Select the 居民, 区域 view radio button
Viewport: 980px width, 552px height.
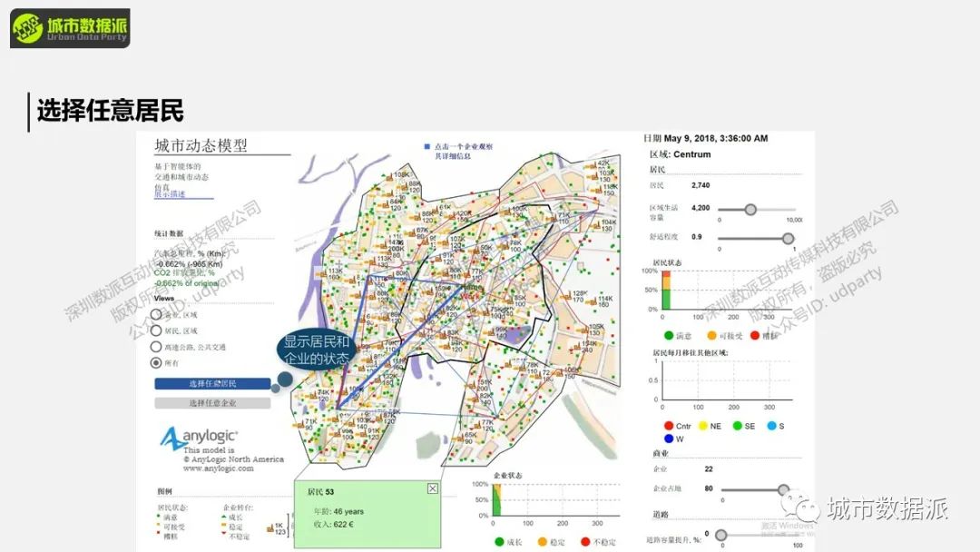click(156, 330)
